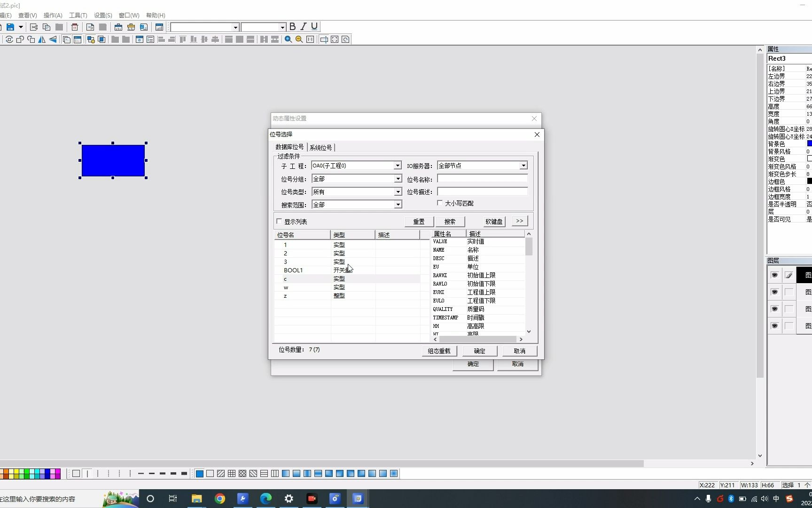Choose the thickest line width
The width and height of the screenshot is (812, 508).
(184, 474)
